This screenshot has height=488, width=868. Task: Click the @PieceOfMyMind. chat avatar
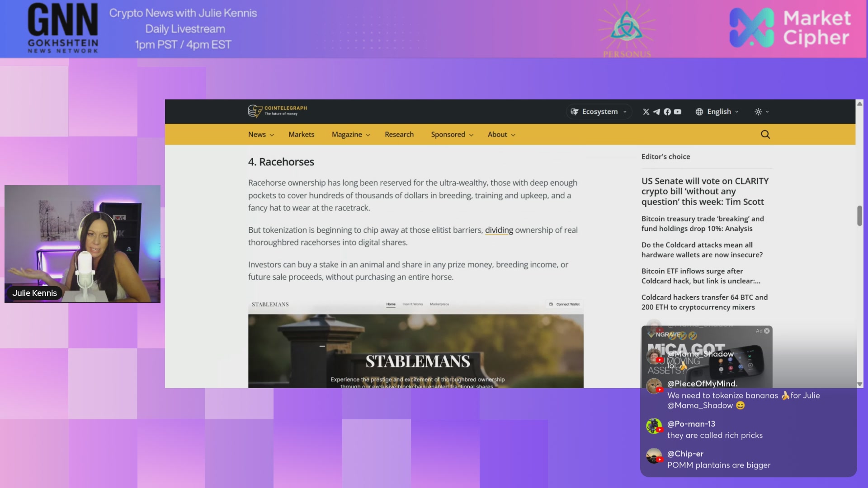[x=654, y=386]
